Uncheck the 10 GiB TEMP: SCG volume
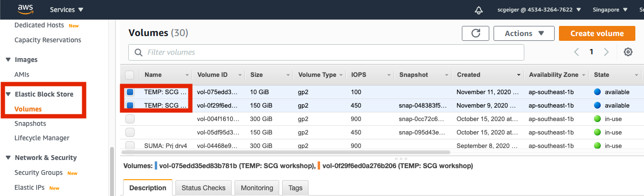Viewport: 644px width, 196px height. coord(130,92)
